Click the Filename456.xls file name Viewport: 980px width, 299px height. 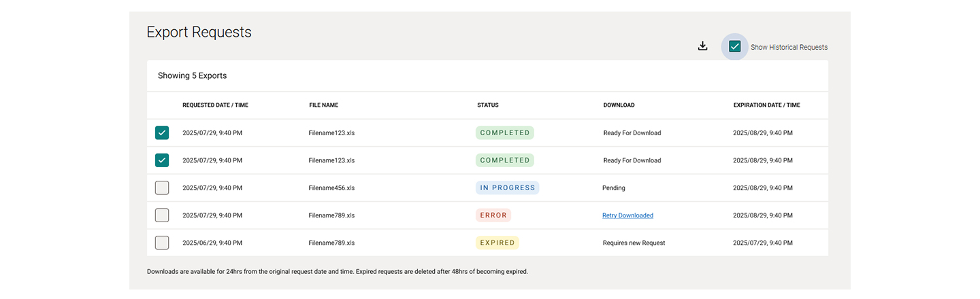331,188
